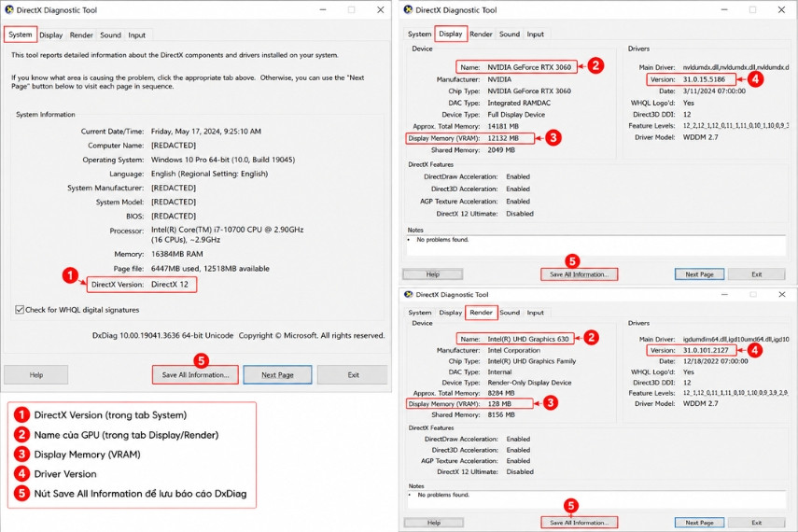Click 14181 MB approx total memory value
This screenshot has height=532, width=798.
click(503, 126)
